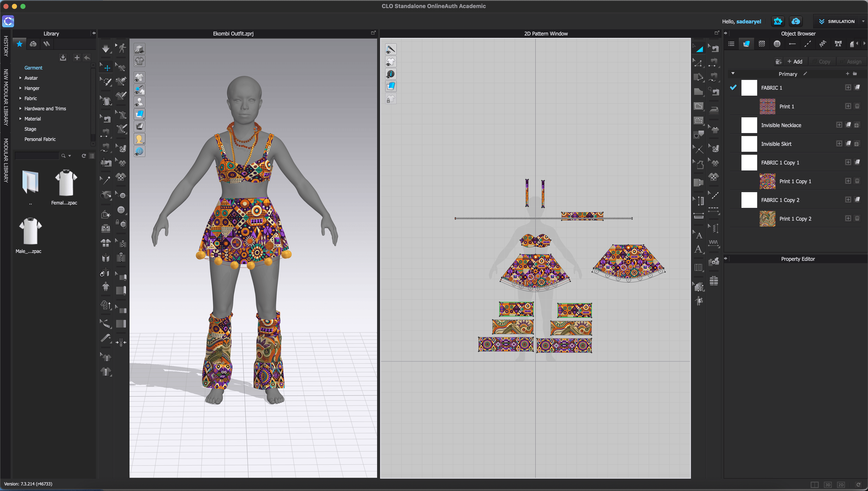Select the large 2D text tool
This screenshot has height=491, width=868.
699,250
